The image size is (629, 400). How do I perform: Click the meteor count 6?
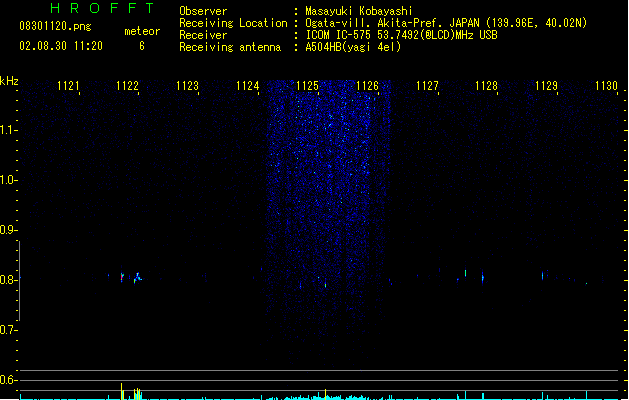[x=142, y=46]
